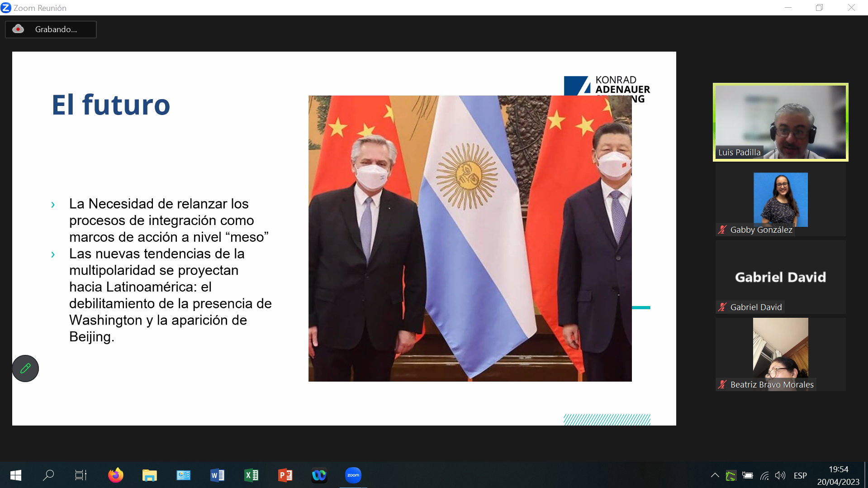Select Luis Padilla's video thumbnail

(780, 122)
